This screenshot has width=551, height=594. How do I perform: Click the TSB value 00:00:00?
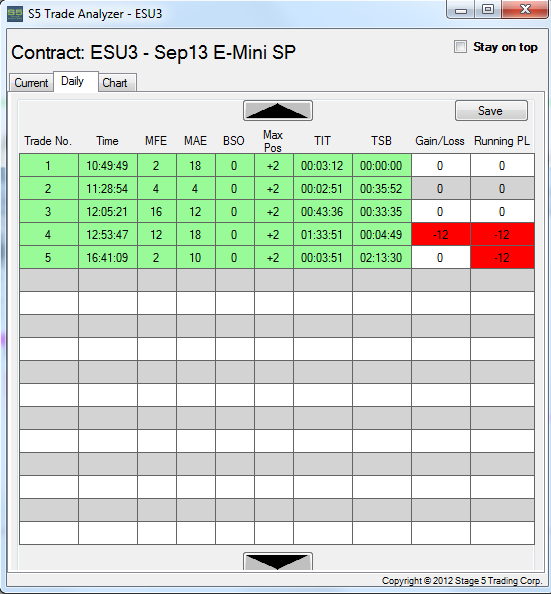[382, 165]
